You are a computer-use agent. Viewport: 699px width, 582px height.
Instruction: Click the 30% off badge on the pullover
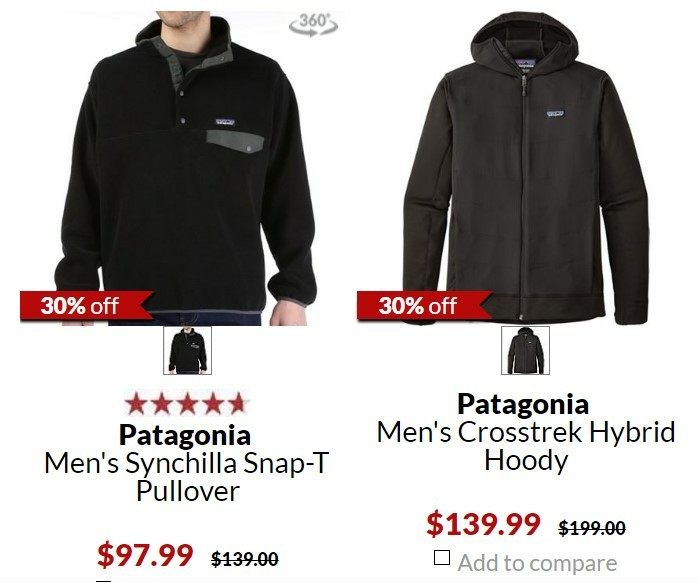(87, 306)
